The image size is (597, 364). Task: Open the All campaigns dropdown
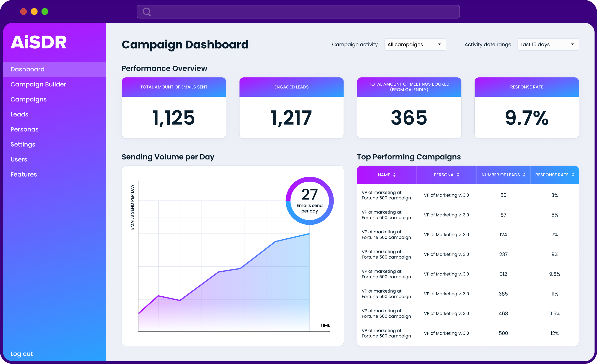tap(415, 45)
